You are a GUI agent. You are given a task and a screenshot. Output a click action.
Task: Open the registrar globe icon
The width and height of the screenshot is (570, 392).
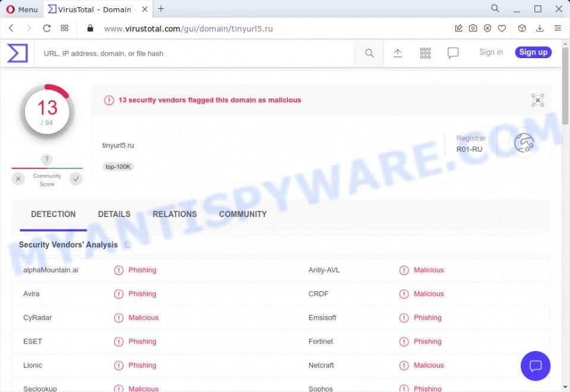525,143
